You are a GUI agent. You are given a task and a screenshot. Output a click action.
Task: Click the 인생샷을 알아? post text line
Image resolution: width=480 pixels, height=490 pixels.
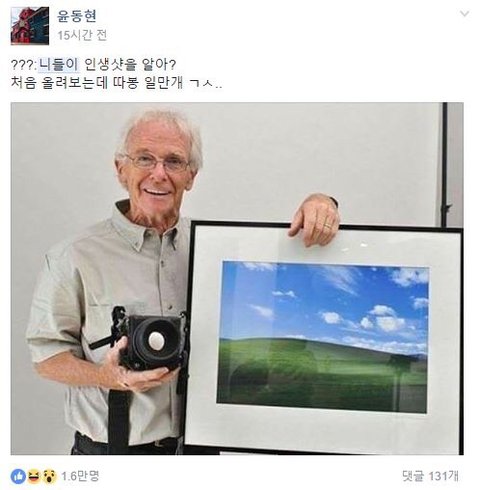130,65
